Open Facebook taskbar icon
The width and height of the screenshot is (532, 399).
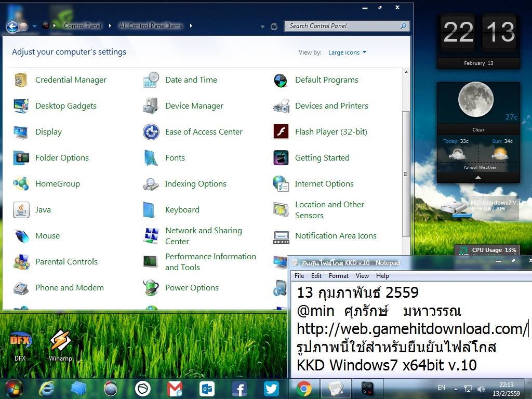[239, 389]
